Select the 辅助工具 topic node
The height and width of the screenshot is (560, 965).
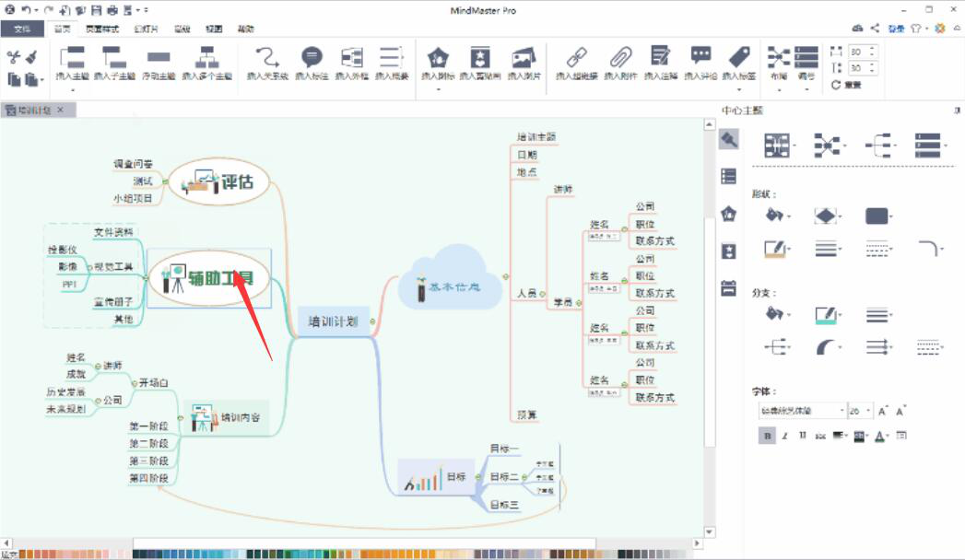[x=208, y=278]
